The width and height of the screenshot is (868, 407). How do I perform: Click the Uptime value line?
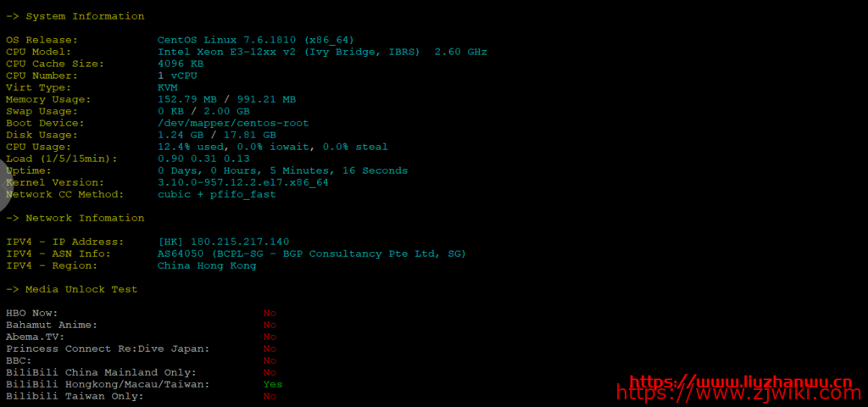tap(283, 170)
